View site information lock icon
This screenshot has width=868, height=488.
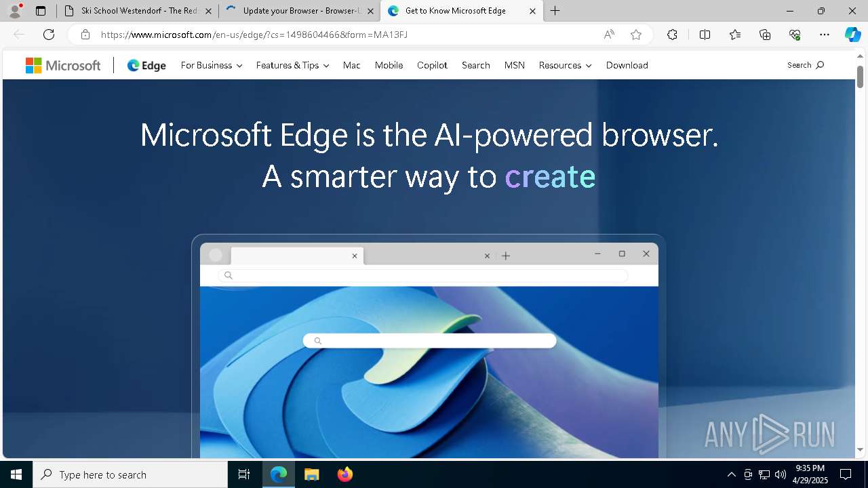(85, 35)
